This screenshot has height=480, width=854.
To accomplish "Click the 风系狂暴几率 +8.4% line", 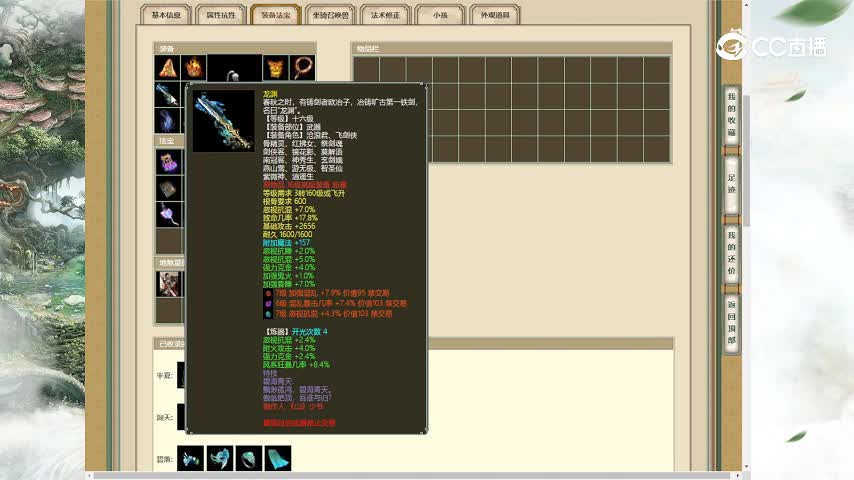I will [296, 364].
